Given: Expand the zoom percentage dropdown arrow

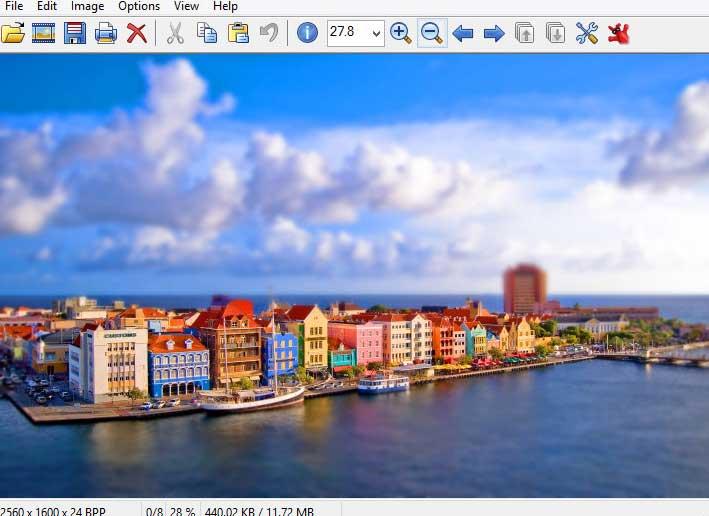Looking at the screenshot, I should (376, 33).
